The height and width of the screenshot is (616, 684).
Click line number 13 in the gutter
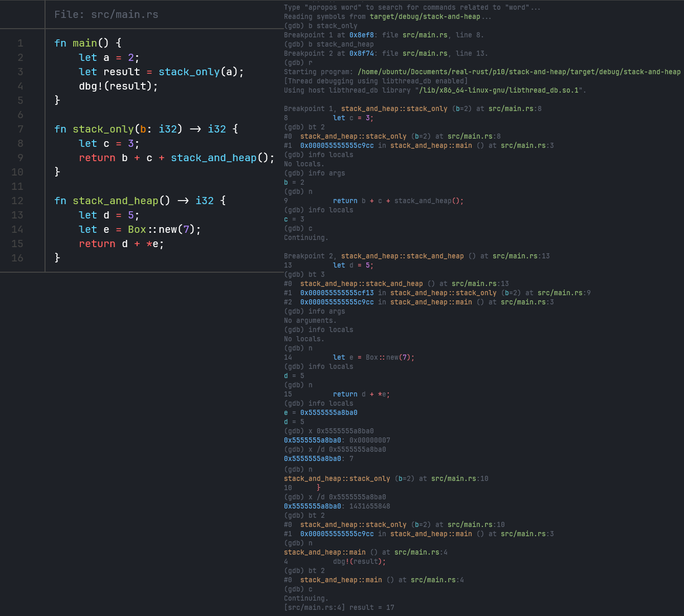pos(17,215)
